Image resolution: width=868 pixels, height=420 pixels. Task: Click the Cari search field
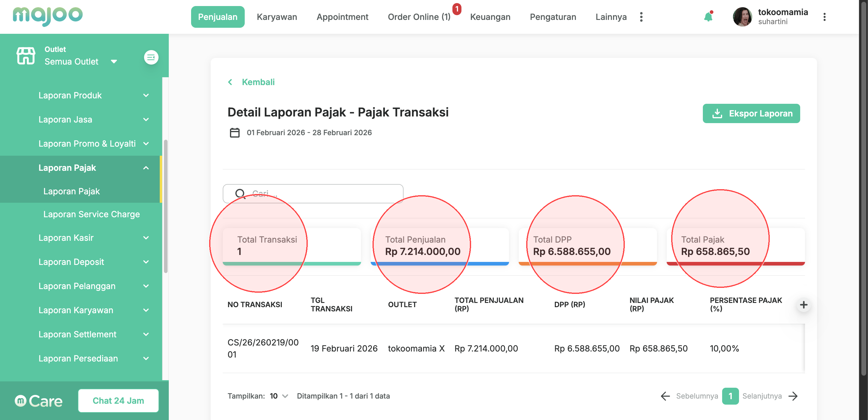pos(320,194)
